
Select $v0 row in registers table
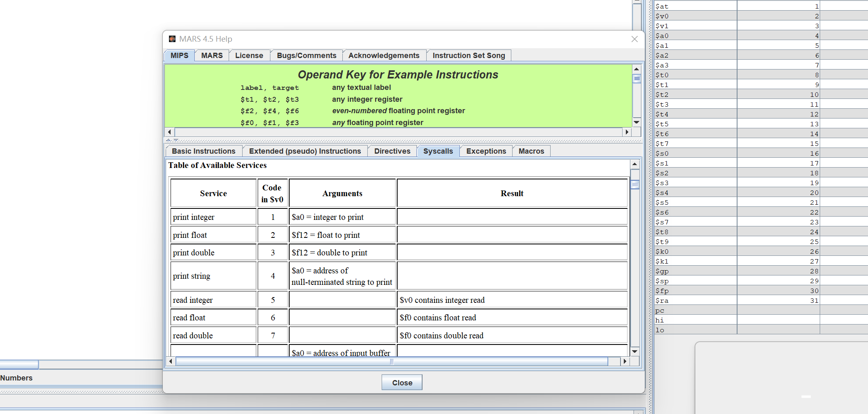(761, 16)
